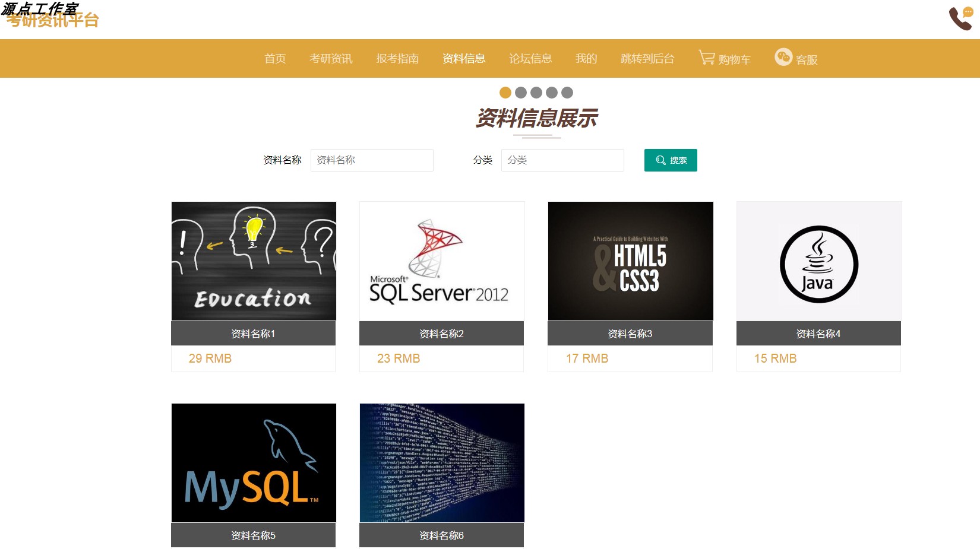The image size is (980, 549).
Task: Click the 购物车 label
Action: tap(735, 59)
